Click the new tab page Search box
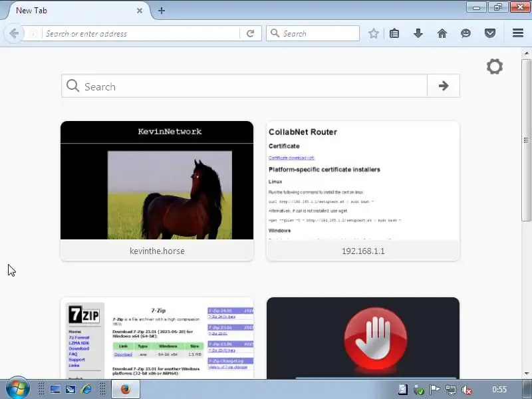Screen dimensions: 532x399 244,86
